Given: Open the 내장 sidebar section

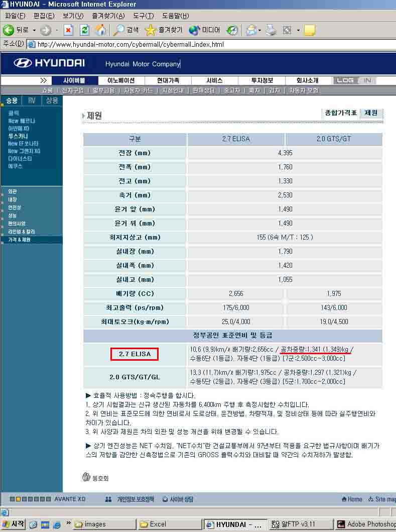Looking at the screenshot, I should (13, 199).
